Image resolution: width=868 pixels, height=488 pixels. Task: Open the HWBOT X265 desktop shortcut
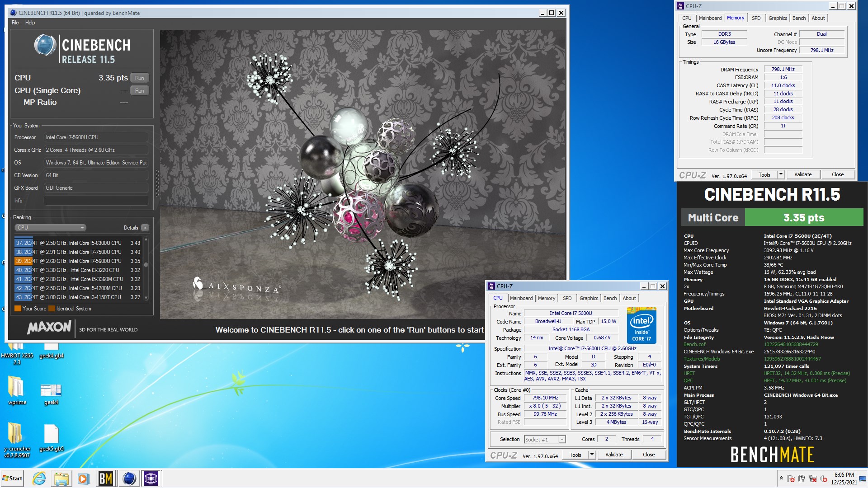coord(17,355)
